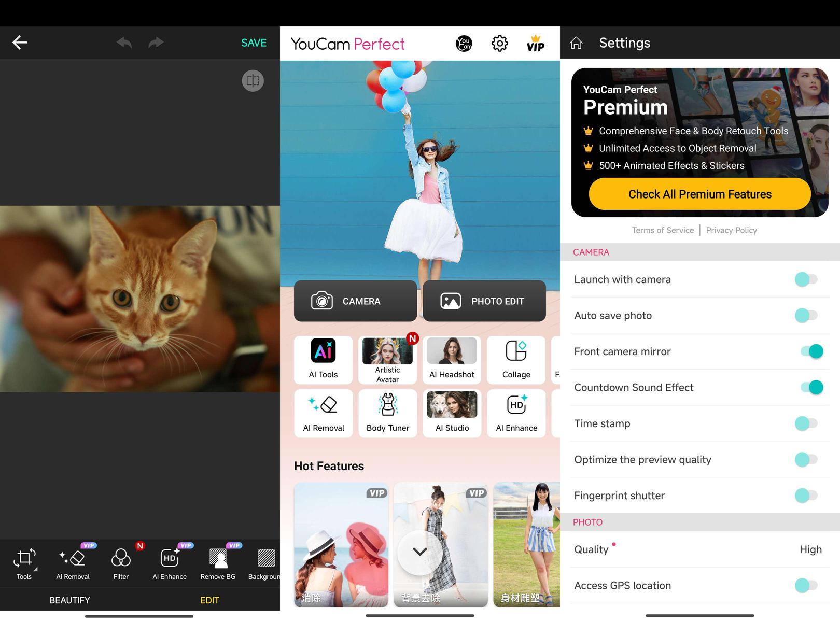Screen dimensions: 840x622
Task: Save the edited photo
Action: [x=254, y=43]
